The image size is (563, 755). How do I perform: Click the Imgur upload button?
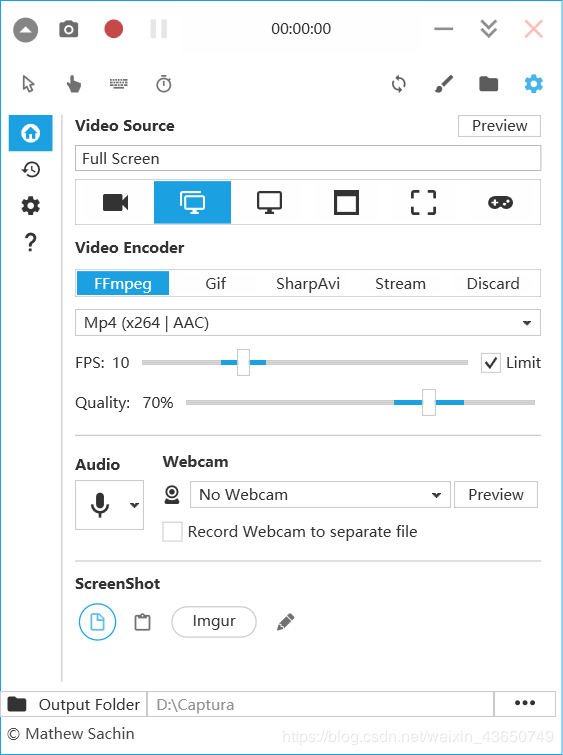[214, 622]
